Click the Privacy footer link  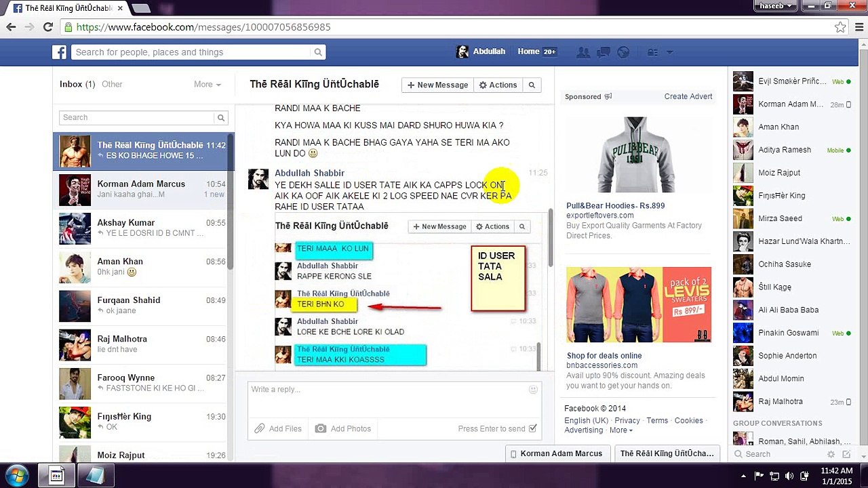pos(627,421)
